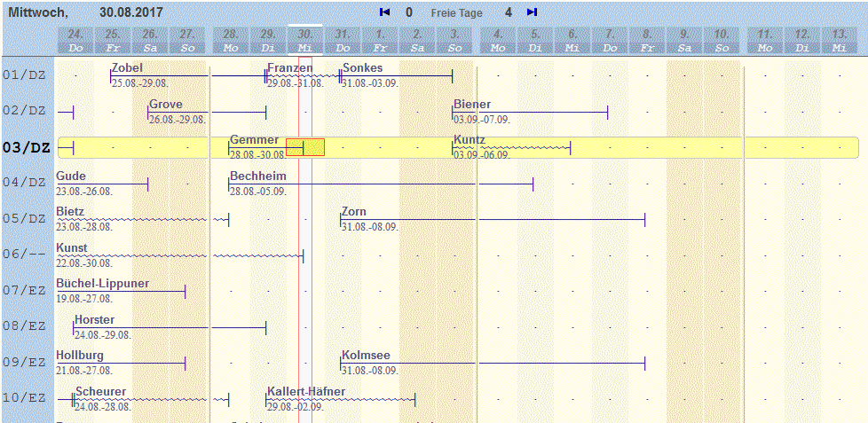Open the Kuntz reservation
This screenshot has width=868, height=423.
click(x=470, y=140)
